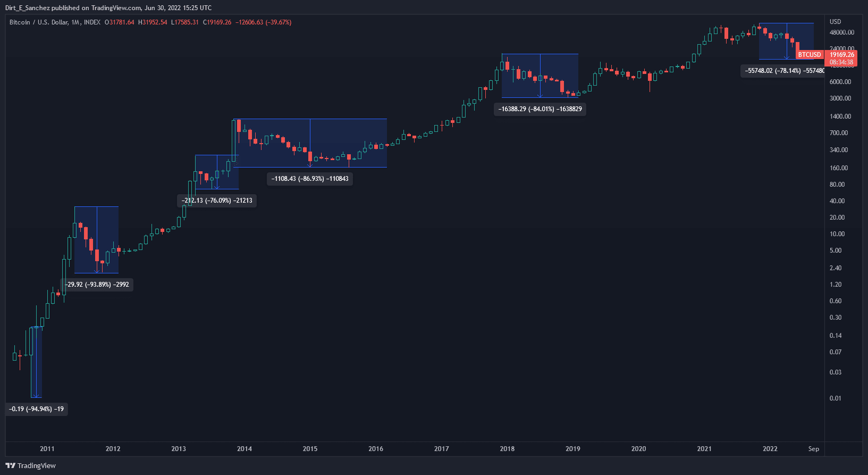Click the -212.13 (-76.09%) measurement label
This screenshot has height=475, width=868.
coord(217,201)
